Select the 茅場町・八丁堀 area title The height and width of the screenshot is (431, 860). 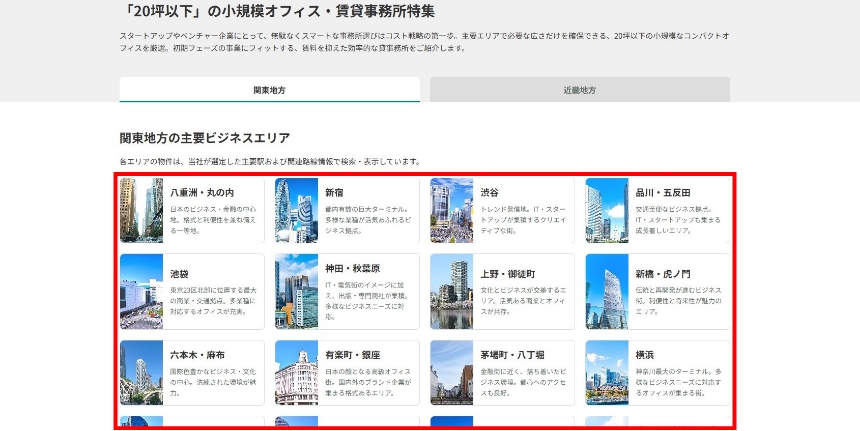click(512, 355)
